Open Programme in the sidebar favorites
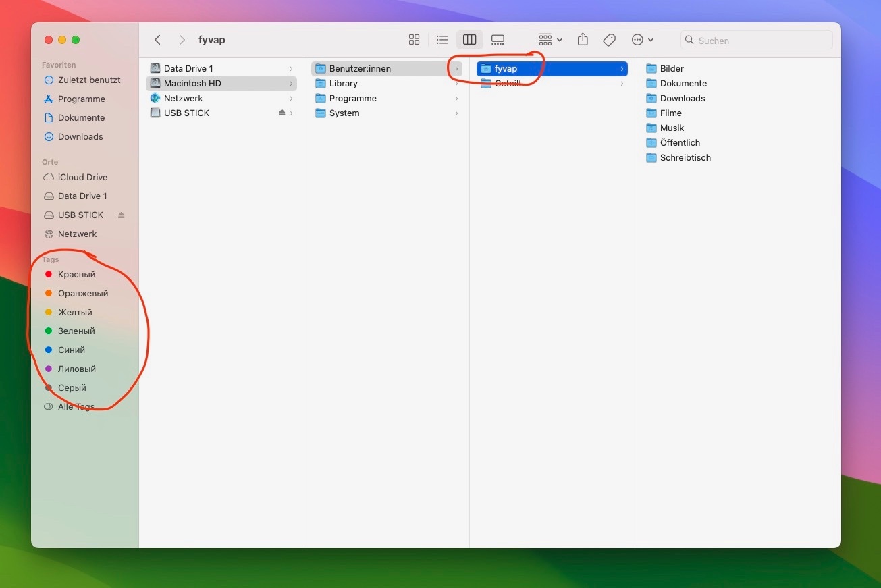881x588 pixels. click(82, 99)
